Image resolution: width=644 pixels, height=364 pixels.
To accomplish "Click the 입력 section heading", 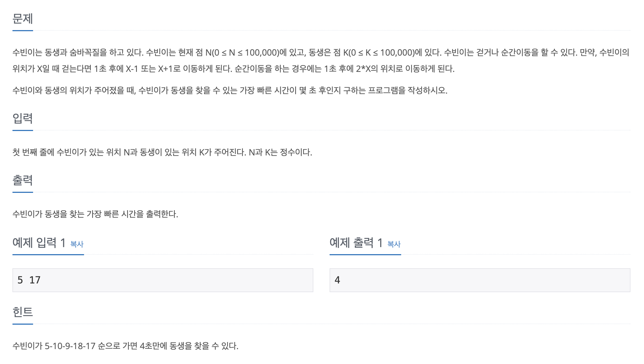I will 23,119.
